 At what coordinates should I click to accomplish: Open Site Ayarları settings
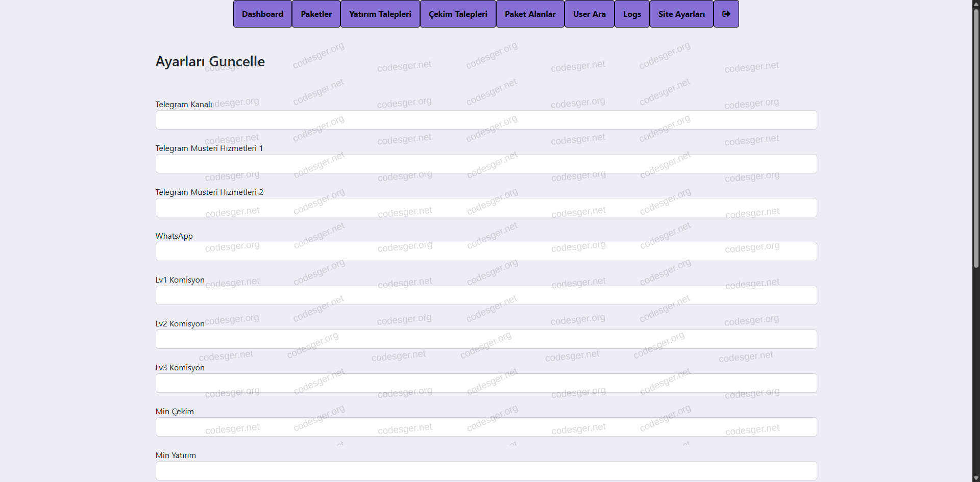click(681, 14)
